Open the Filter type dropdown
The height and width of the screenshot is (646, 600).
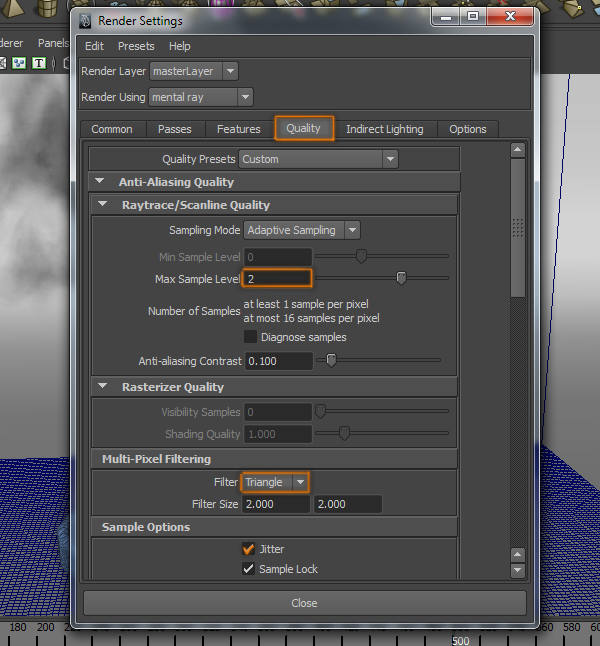pos(276,482)
